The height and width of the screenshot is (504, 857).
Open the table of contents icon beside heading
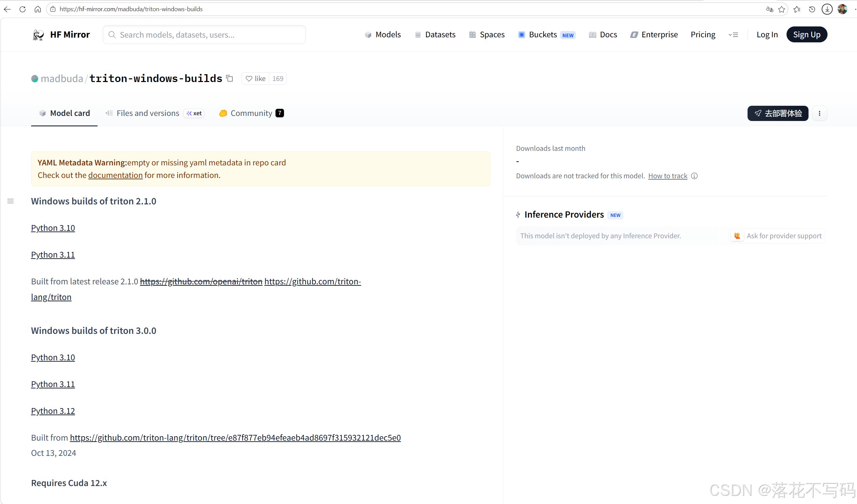click(x=11, y=201)
